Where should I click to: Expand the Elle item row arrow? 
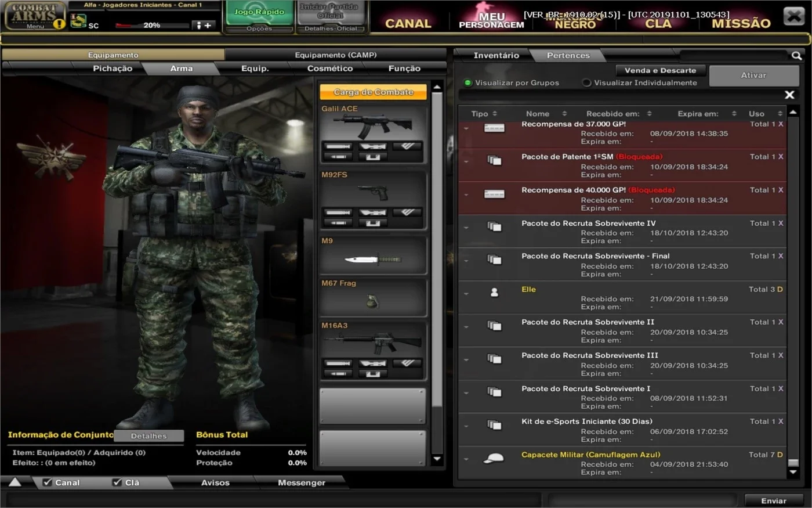pos(466,294)
